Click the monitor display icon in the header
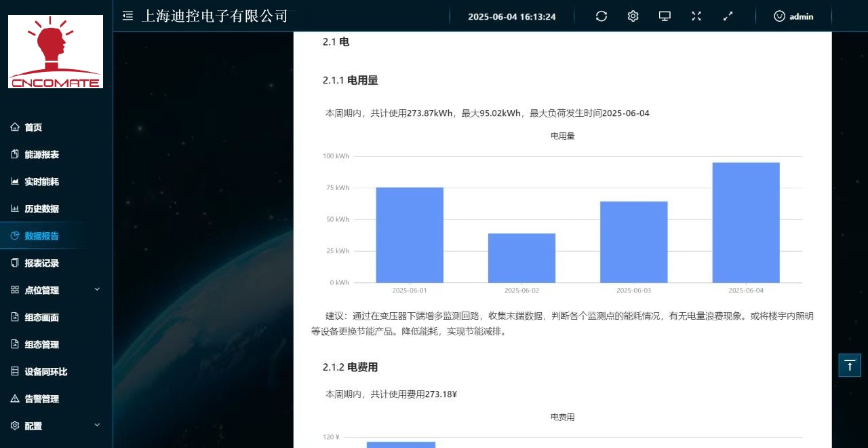Screen dimensions: 868x448 665,16
